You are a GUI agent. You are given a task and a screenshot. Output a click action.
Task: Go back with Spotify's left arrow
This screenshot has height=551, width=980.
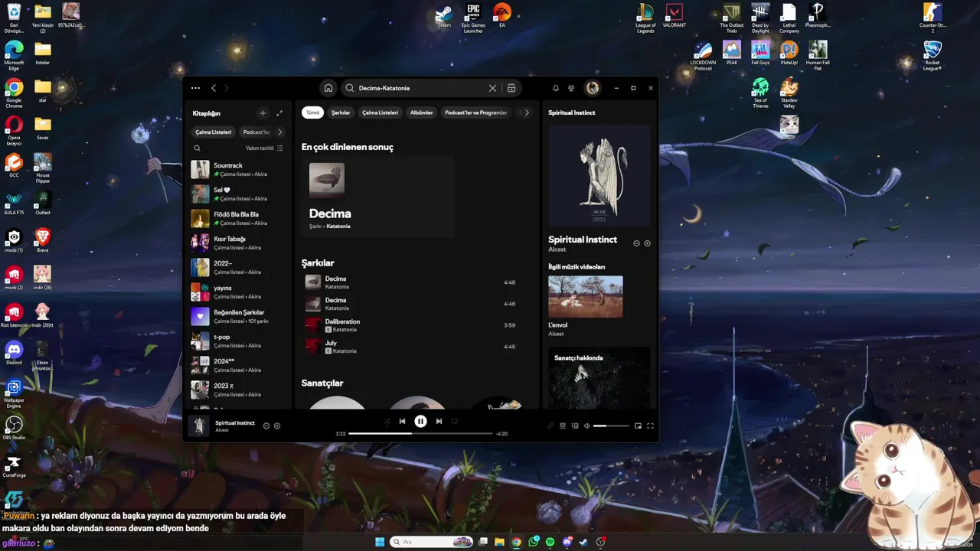214,88
